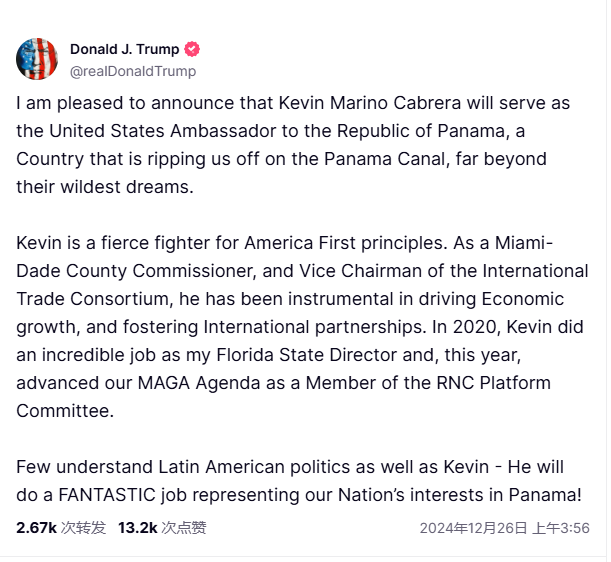
Task: Open the Donald J. Trump display name
Action: [124, 49]
